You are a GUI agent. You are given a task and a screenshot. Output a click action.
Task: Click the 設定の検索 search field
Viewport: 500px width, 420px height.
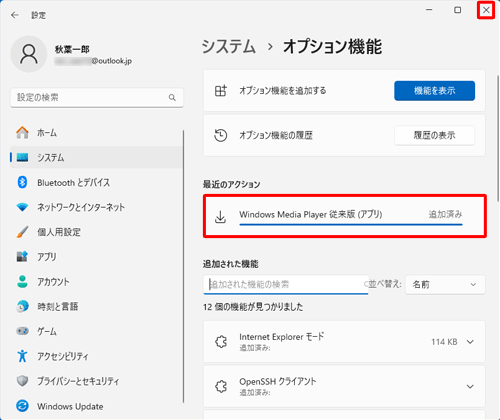(97, 97)
